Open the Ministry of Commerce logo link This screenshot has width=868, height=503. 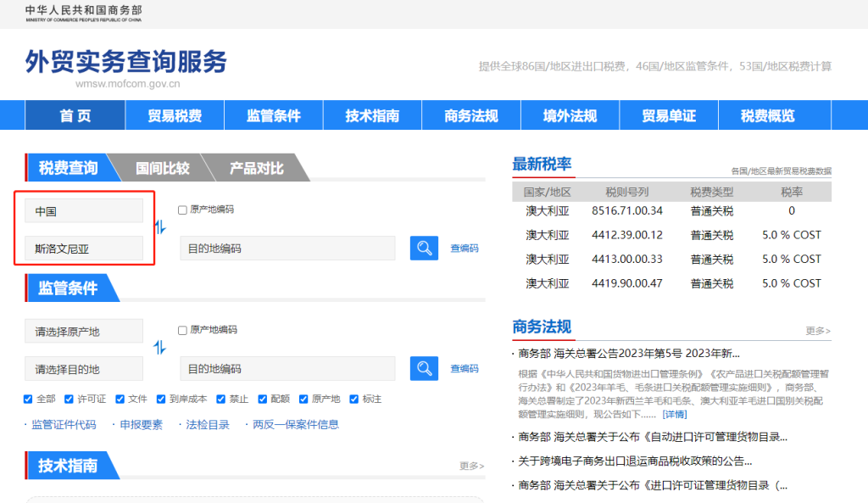click(x=84, y=14)
